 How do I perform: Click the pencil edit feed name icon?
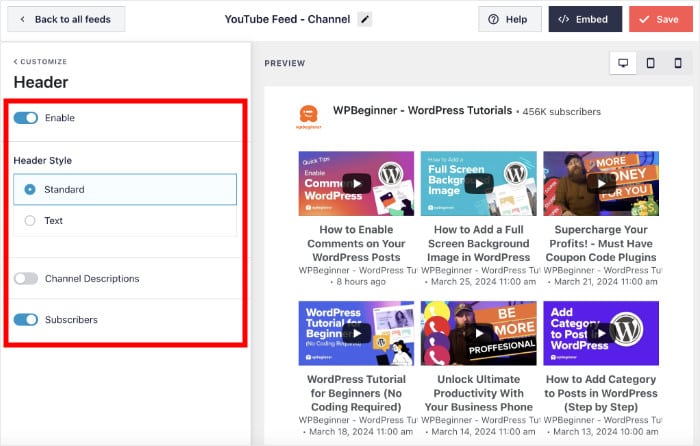click(365, 19)
